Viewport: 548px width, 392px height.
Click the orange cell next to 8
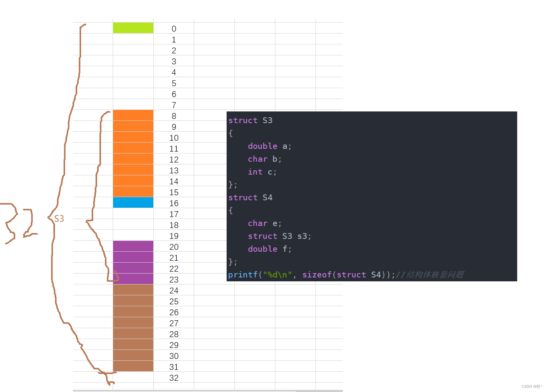tap(133, 115)
